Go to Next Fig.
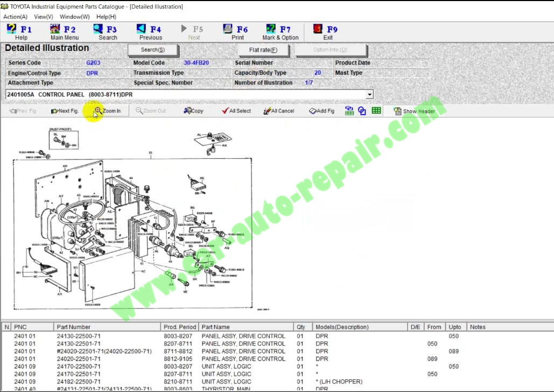The height and width of the screenshot is (392, 554). tap(65, 111)
